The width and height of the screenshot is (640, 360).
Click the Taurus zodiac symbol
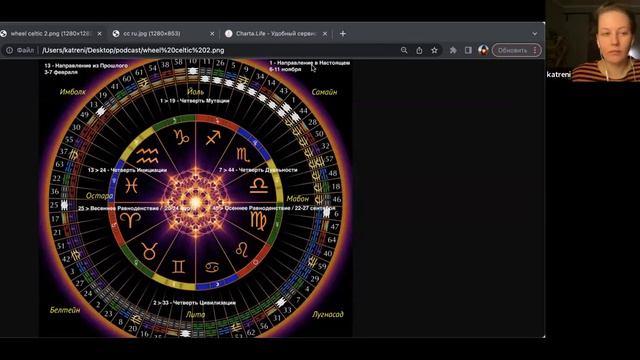[149, 250]
